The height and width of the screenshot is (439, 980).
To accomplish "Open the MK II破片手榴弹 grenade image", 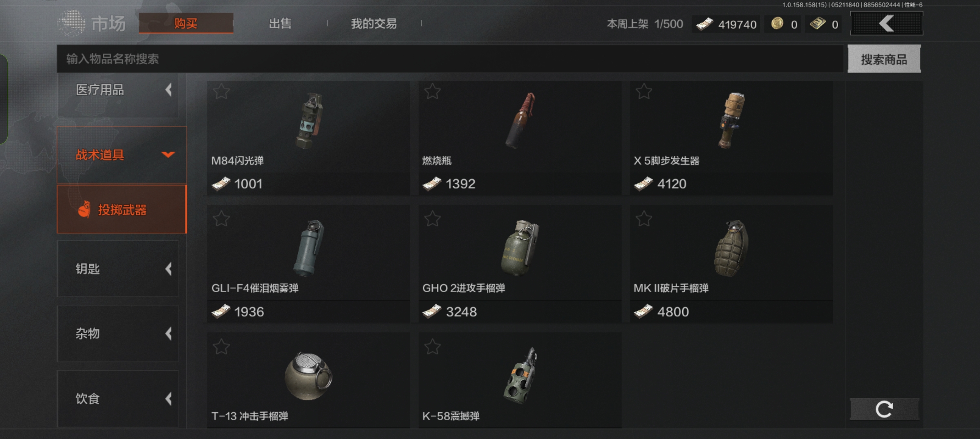I will point(732,249).
